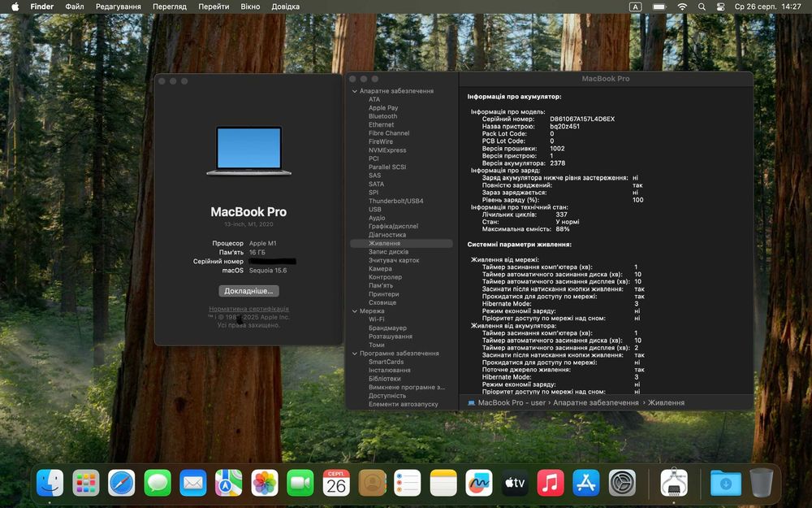Open the Finder menu in menu bar
The image size is (812, 508).
coord(42,7)
